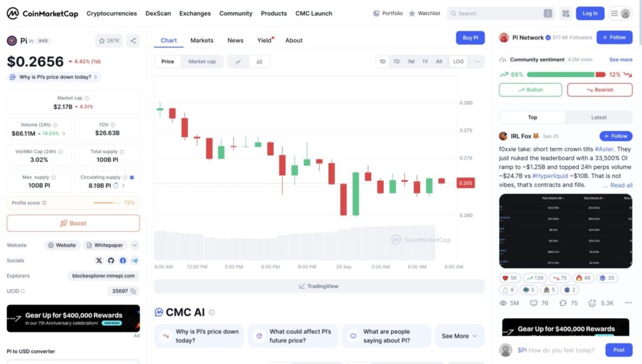
Task: Expand the See More CMC AI questions
Action: [x=459, y=336]
